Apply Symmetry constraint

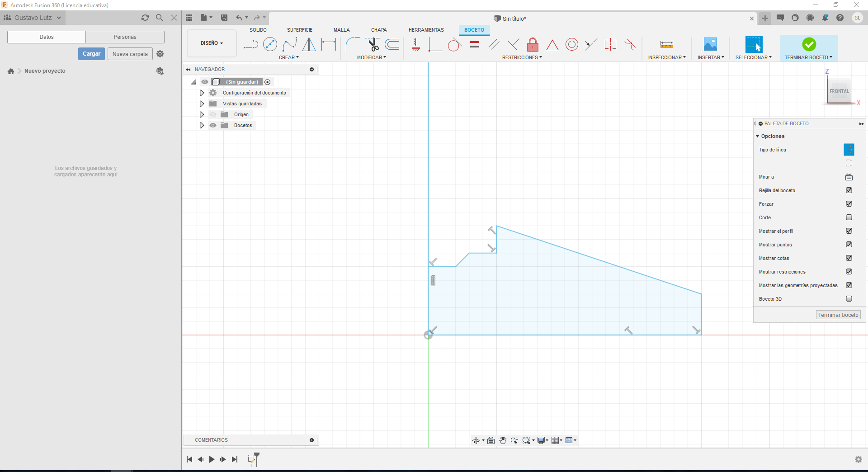(x=610, y=44)
